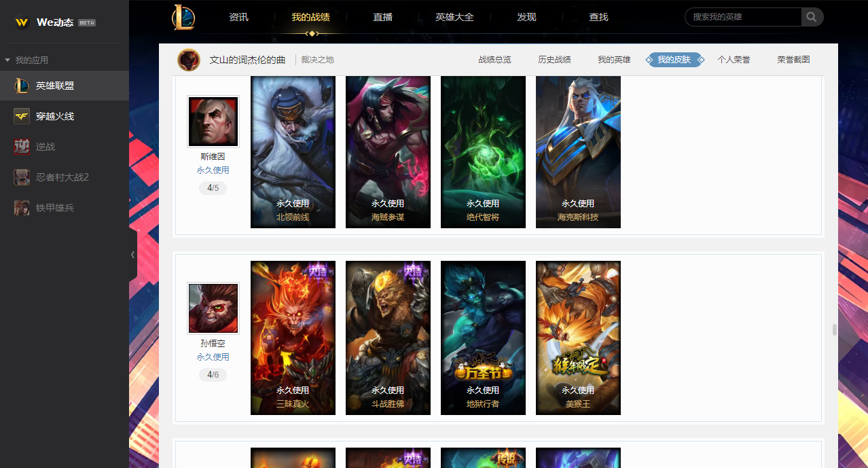Click the League of Legends logo icon

pos(183,17)
